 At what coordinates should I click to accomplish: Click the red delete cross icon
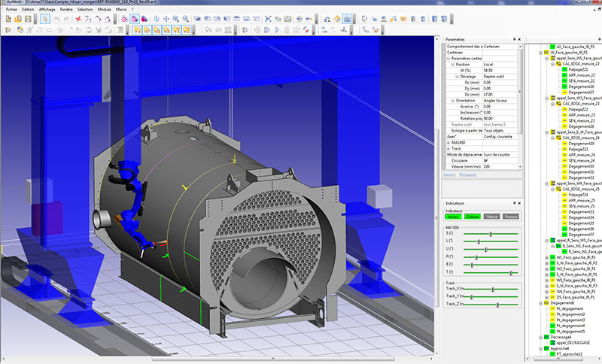[78, 17]
